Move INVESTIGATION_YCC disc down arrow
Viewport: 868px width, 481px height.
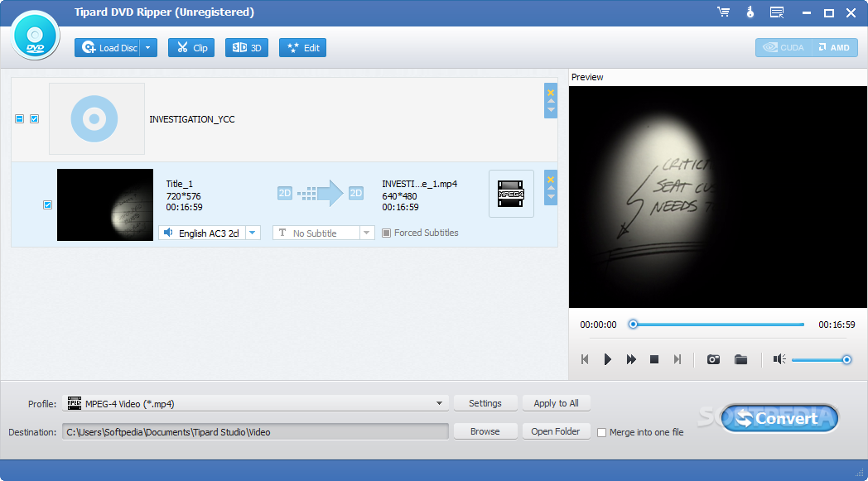pos(551,109)
